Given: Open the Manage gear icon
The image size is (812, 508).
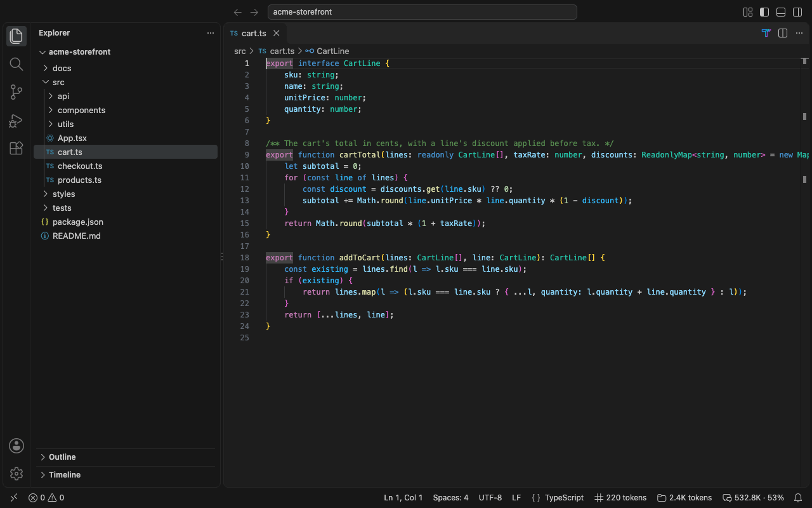Looking at the screenshot, I should point(16,474).
